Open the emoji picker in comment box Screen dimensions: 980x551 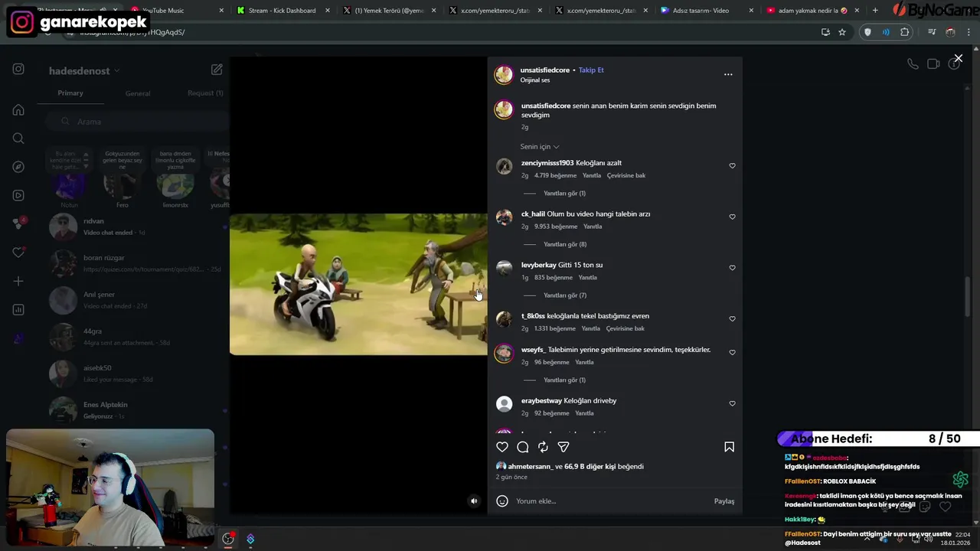coord(502,501)
